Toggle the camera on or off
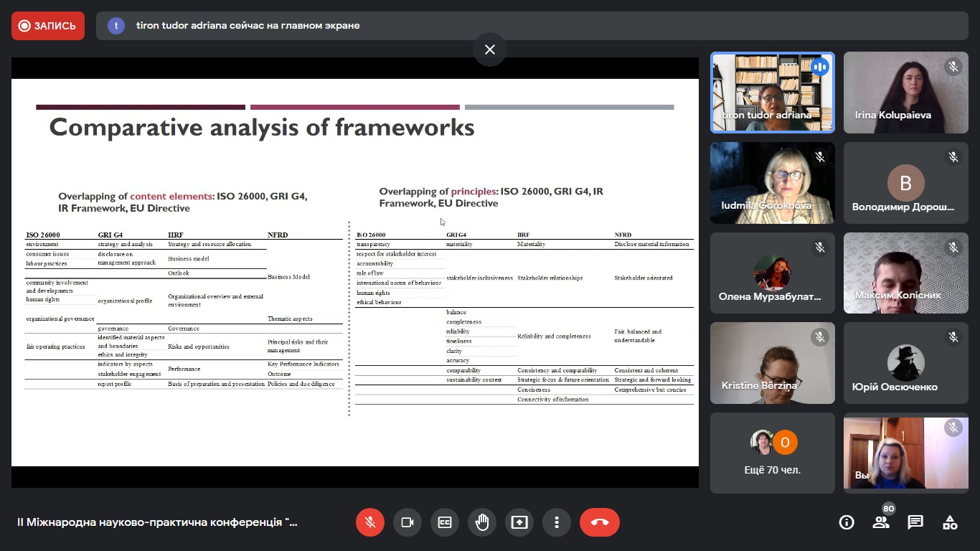 [x=407, y=522]
